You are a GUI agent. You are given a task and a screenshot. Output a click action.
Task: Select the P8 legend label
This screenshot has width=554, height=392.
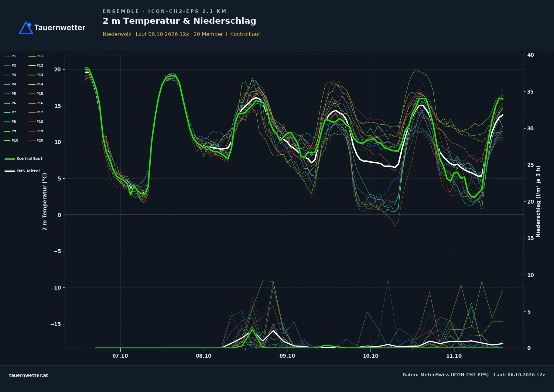[x=14, y=122]
